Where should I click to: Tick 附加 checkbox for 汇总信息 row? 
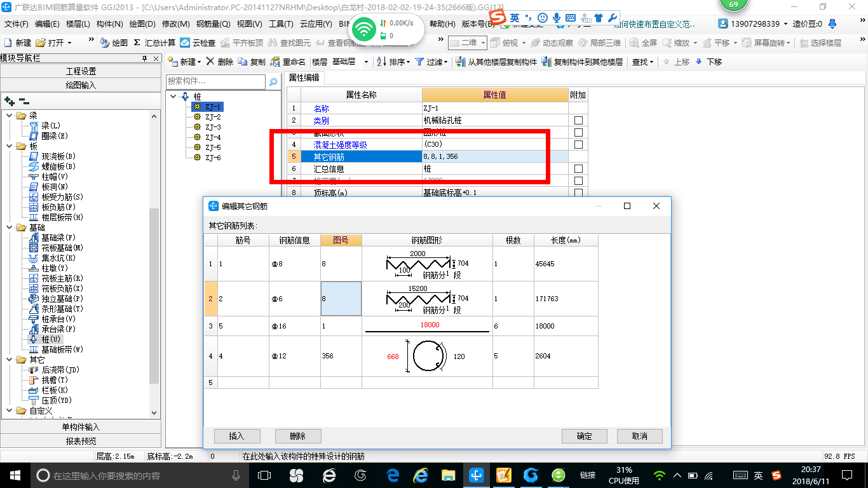click(x=578, y=169)
